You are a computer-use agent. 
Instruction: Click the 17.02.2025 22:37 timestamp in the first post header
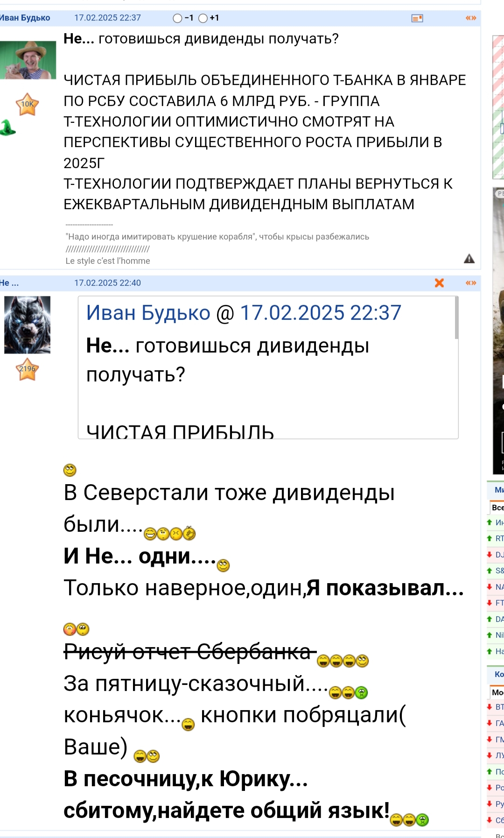click(x=107, y=18)
